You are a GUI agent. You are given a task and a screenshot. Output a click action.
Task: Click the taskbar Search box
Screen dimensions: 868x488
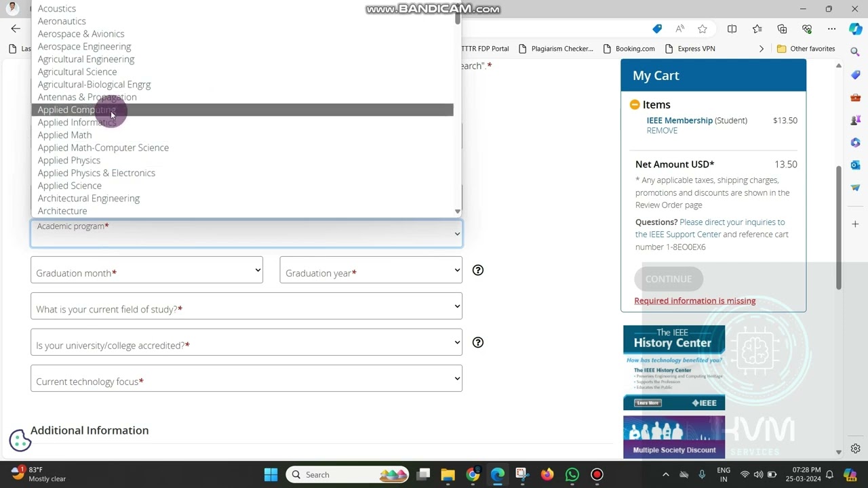pos(349,474)
